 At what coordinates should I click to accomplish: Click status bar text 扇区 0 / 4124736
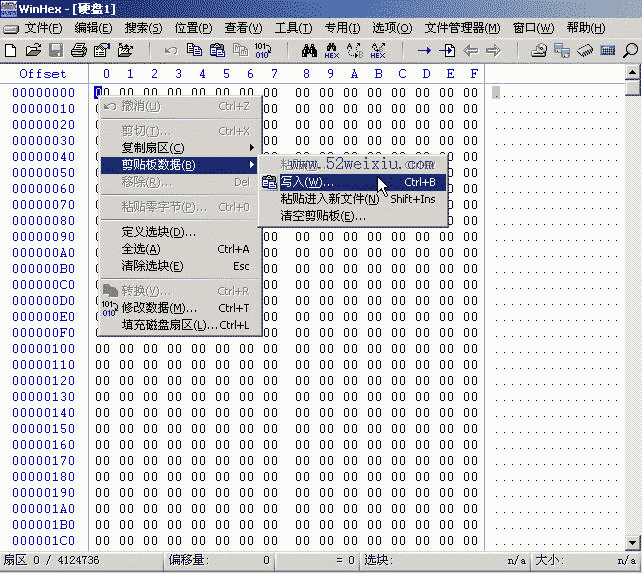52,560
